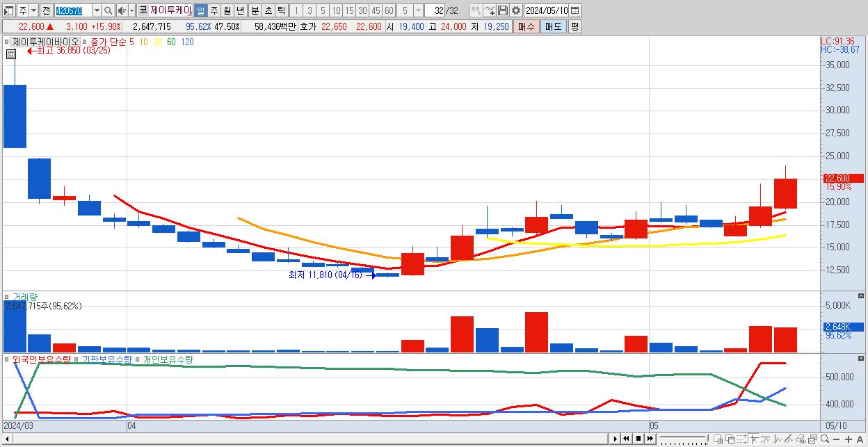Click the 20-period moving average label
868x447 pixels.
pos(157,42)
